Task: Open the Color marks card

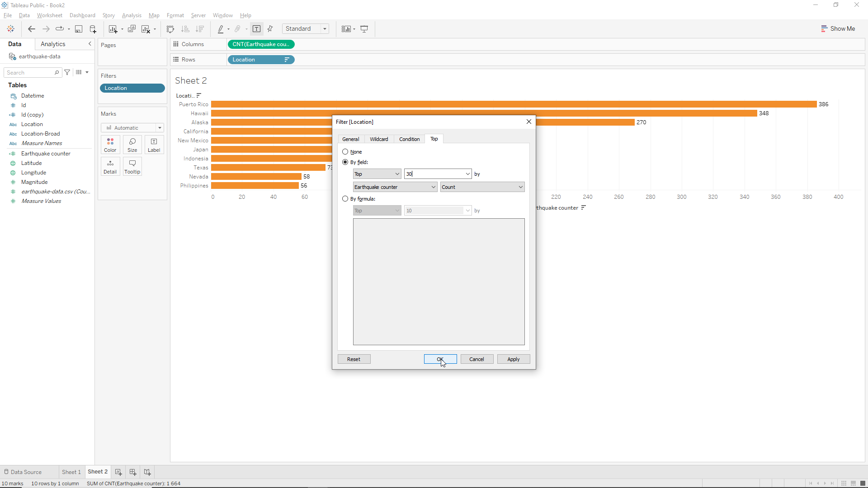Action: (x=110, y=145)
